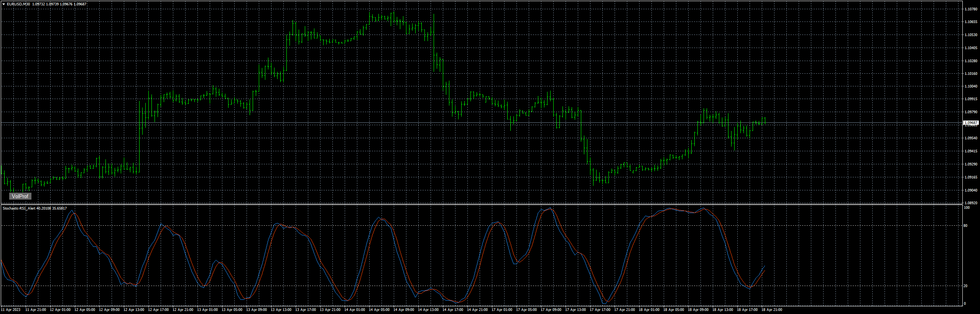Click the 14 Apr 01:00 time label

click(355, 310)
